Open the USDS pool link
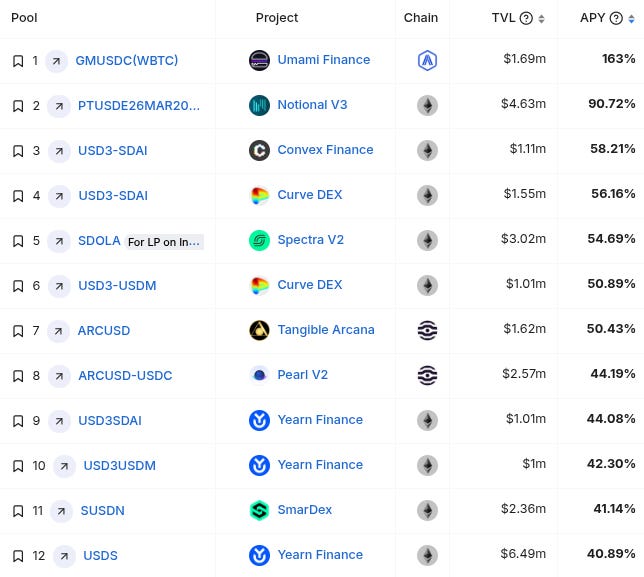The width and height of the screenshot is (644, 577). point(100,556)
